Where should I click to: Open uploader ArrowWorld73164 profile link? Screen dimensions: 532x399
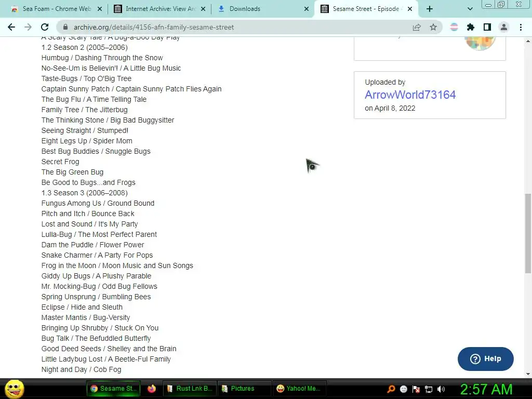coord(410,95)
